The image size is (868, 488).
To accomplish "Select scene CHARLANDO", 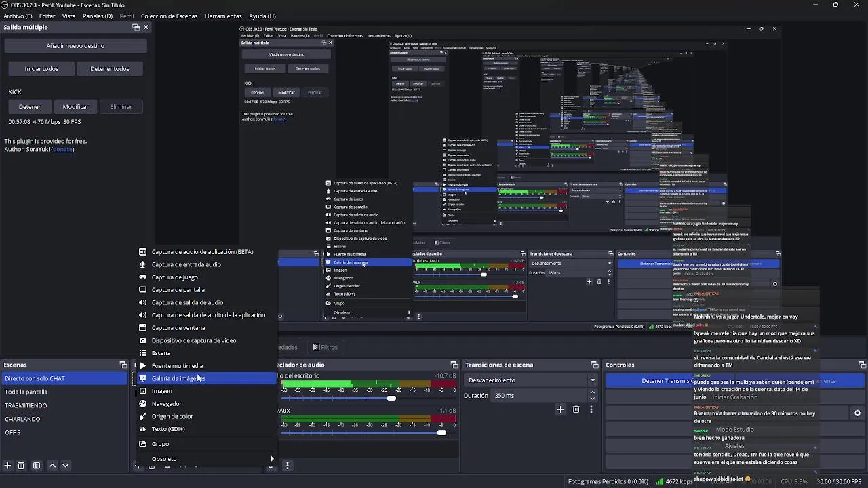I will [x=64, y=419].
